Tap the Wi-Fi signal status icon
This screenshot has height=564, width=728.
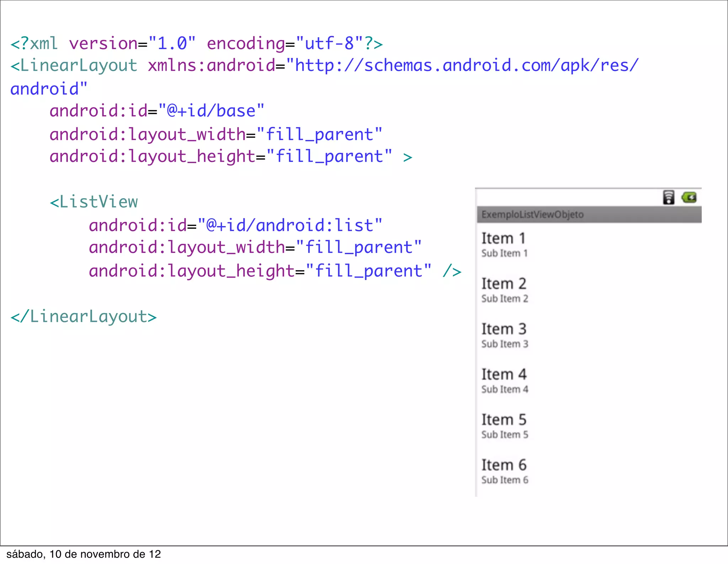tap(668, 197)
